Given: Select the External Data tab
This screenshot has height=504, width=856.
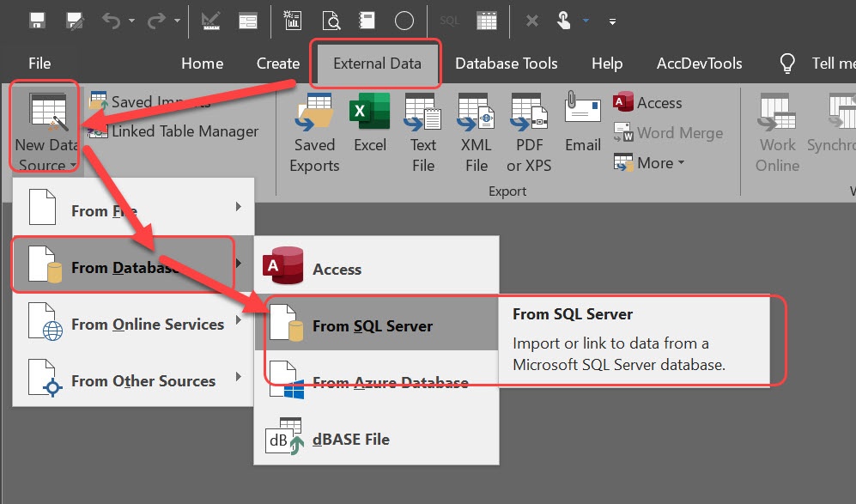Looking at the screenshot, I should click(x=377, y=64).
